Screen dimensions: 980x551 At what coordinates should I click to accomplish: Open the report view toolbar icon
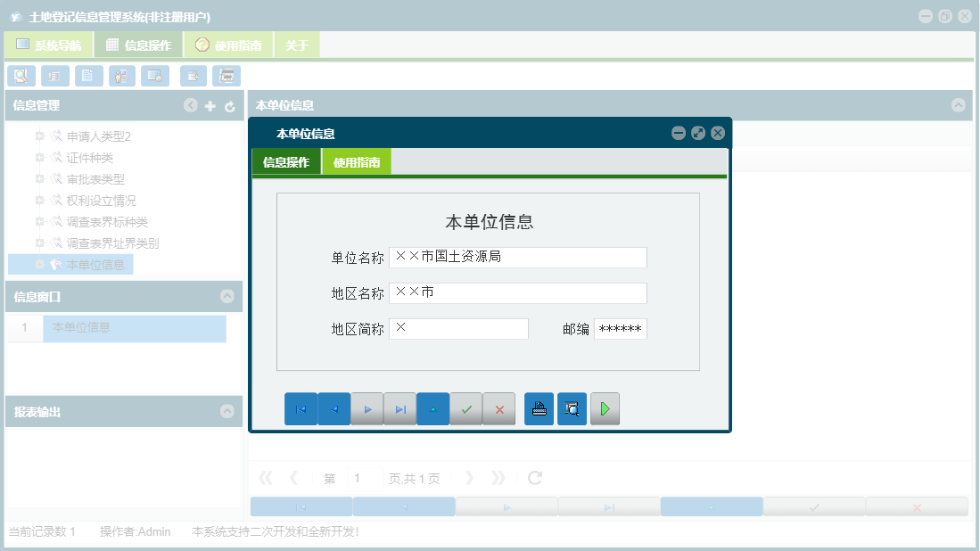(x=54, y=76)
